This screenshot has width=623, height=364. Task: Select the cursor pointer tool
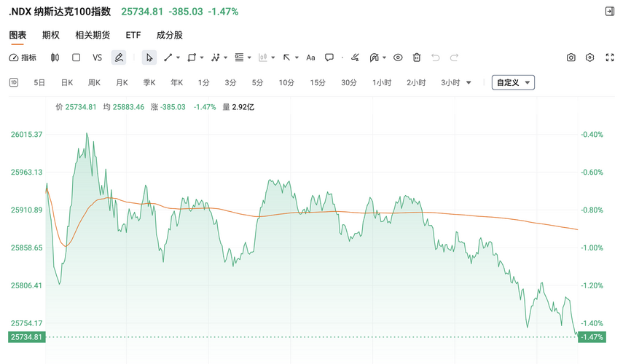[149, 58]
